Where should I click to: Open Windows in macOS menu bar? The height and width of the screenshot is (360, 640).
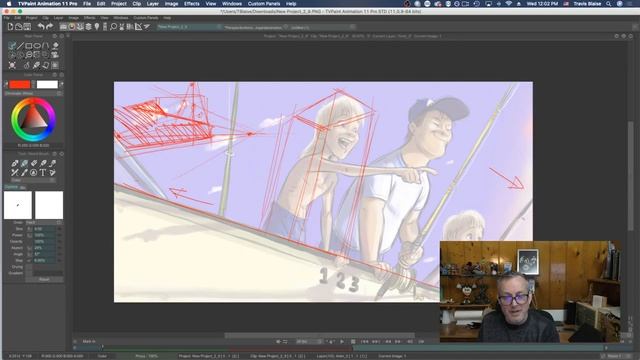point(232,4)
